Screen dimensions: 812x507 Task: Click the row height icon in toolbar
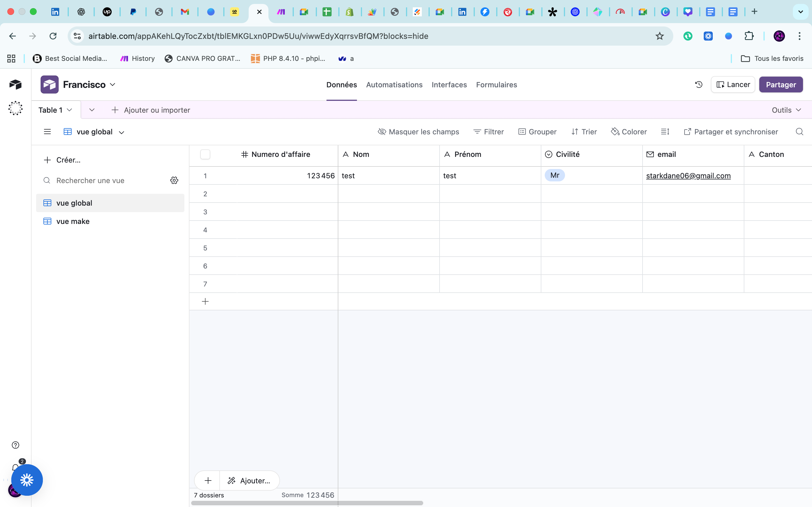665,132
